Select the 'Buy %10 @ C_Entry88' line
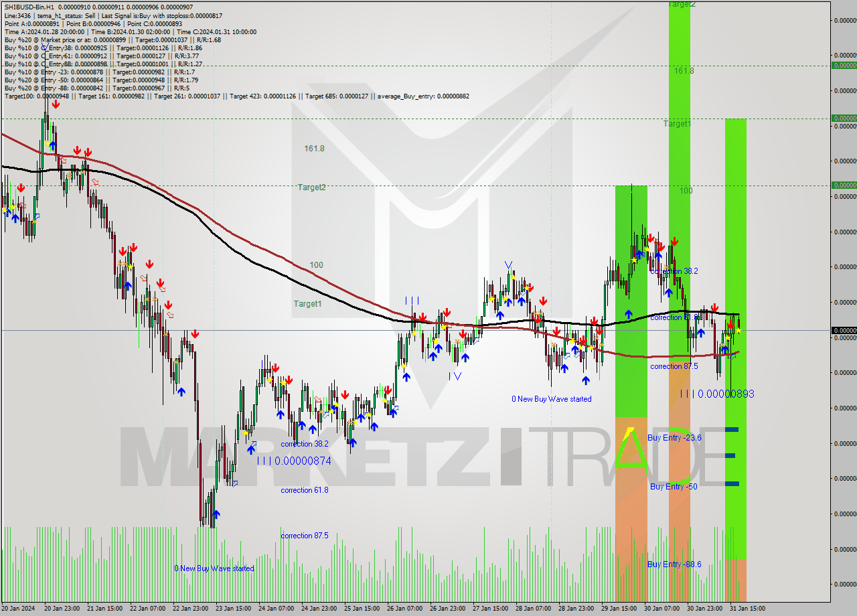857x616 pixels. [x=104, y=64]
